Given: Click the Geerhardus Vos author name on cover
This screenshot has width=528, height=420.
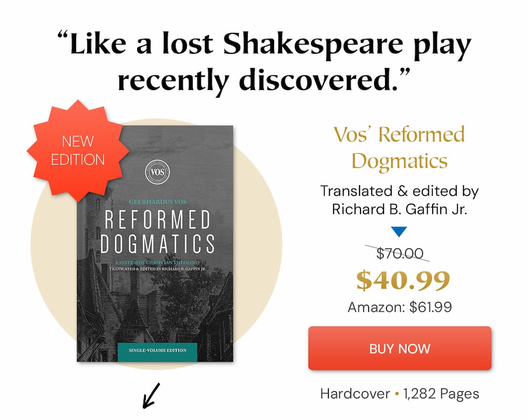Looking at the screenshot, I should tap(158, 202).
